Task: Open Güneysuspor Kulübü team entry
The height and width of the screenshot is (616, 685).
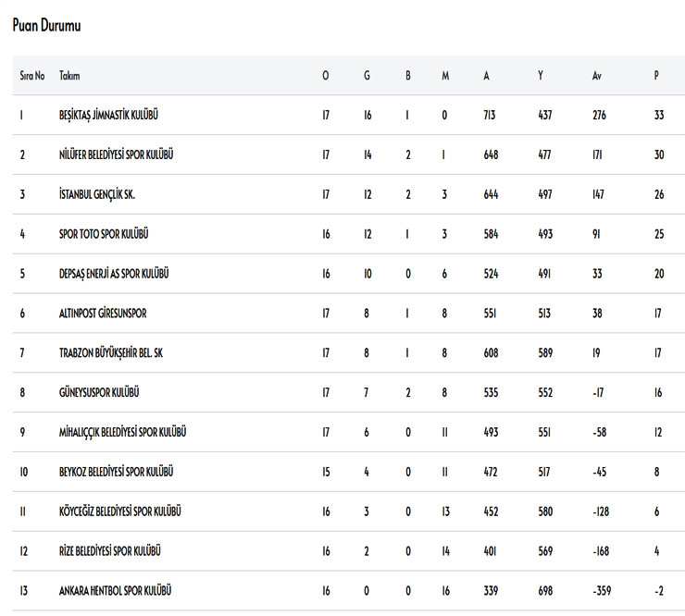Action: click(x=99, y=393)
